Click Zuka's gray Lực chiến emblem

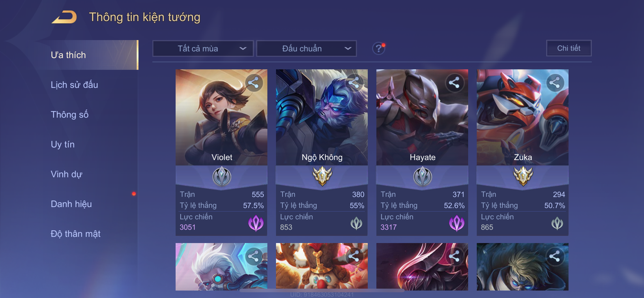[557, 223]
